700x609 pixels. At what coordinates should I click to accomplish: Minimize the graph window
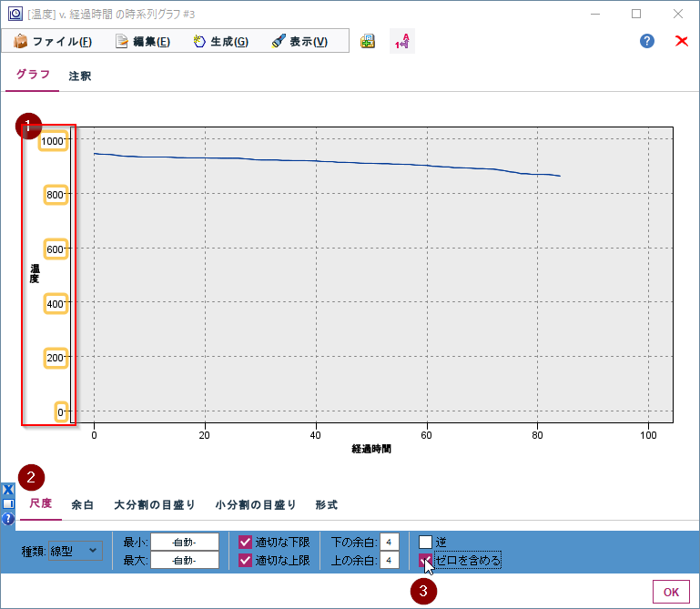tap(595, 14)
